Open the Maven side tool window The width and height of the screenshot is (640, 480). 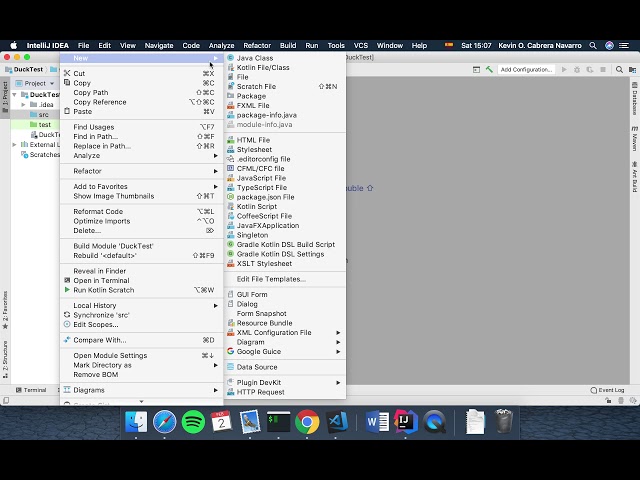click(x=635, y=139)
